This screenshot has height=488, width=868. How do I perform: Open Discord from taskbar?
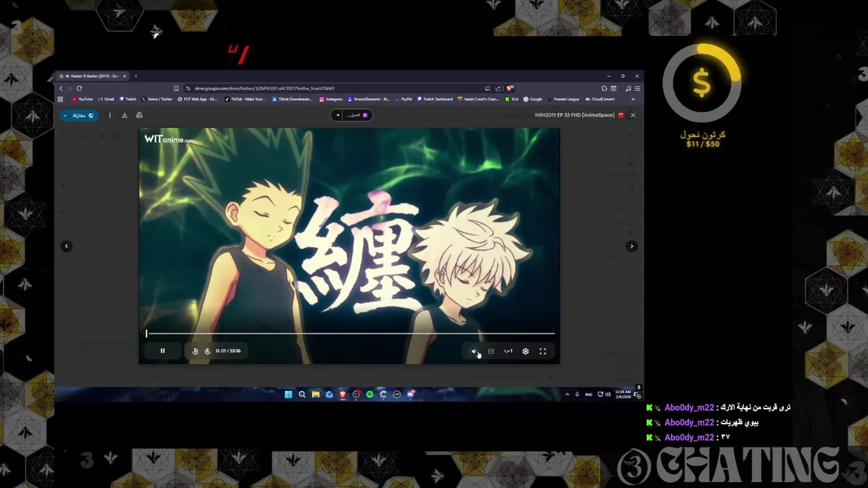coord(410,394)
